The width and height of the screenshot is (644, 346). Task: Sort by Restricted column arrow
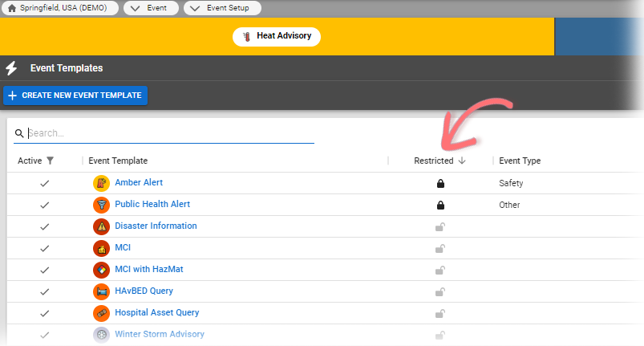[x=462, y=161]
